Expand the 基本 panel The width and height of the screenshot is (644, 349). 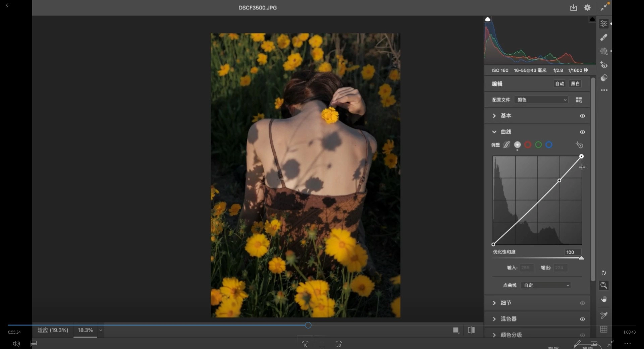(494, 116)
